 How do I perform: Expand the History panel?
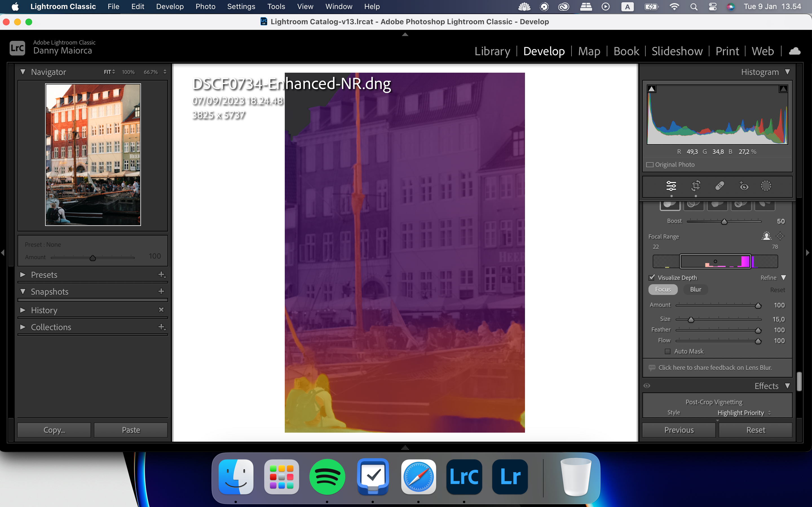(x=22, y=310)
